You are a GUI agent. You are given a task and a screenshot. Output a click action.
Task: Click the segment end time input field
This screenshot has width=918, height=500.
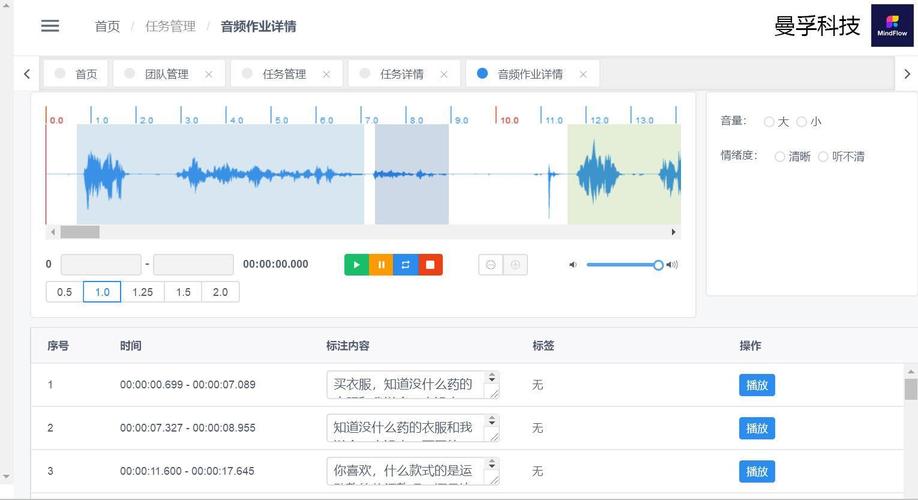[193, 264]
